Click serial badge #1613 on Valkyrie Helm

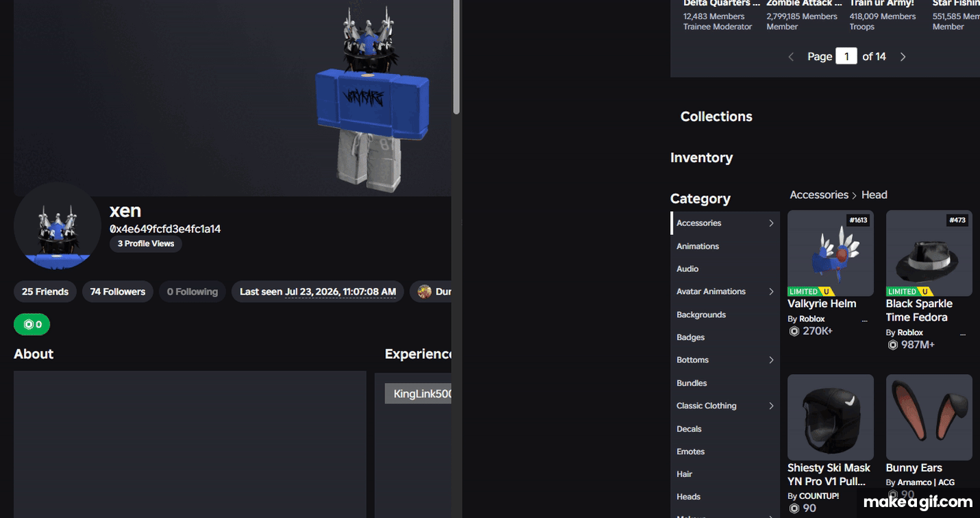point(858,220)
